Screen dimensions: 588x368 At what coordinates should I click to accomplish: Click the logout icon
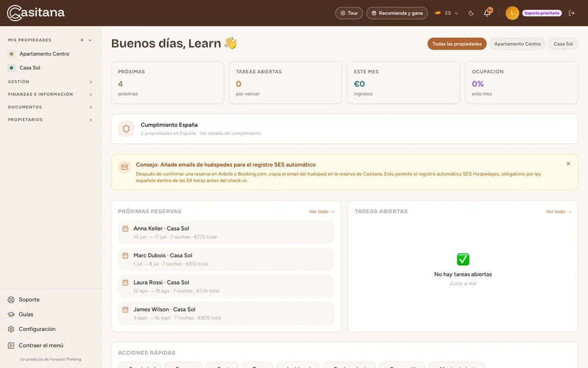click(x=572, y=13)
